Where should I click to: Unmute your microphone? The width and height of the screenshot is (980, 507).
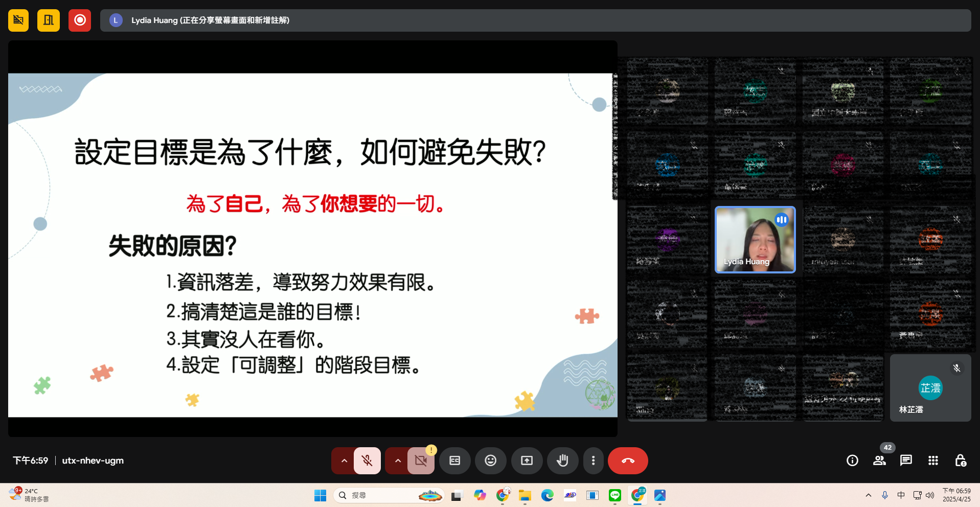pyautogui.click(x=366, y=460)
